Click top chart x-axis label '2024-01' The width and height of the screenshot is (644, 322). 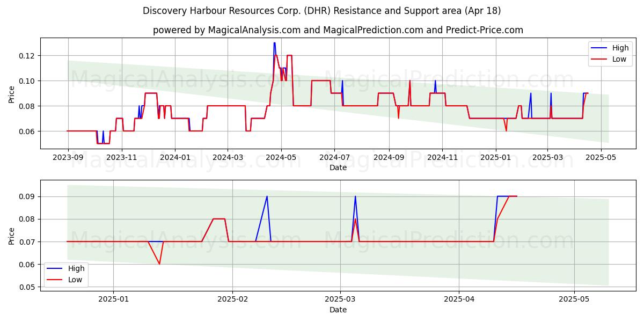click(x=175, y=158)
